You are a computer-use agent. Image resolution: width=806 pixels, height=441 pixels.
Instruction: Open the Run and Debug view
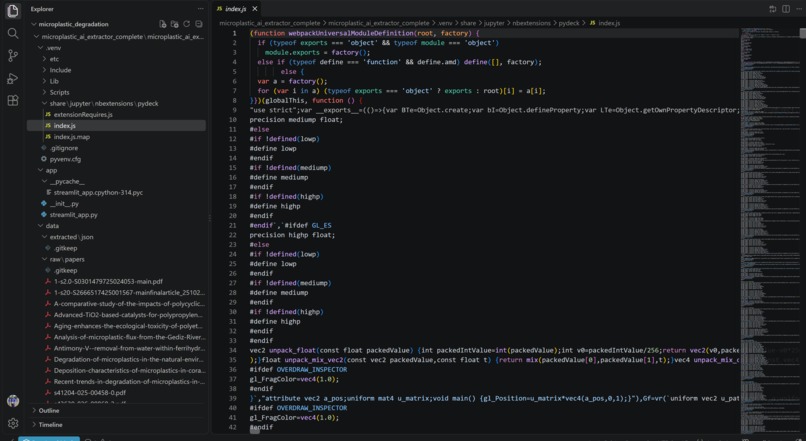click(13, 78)
